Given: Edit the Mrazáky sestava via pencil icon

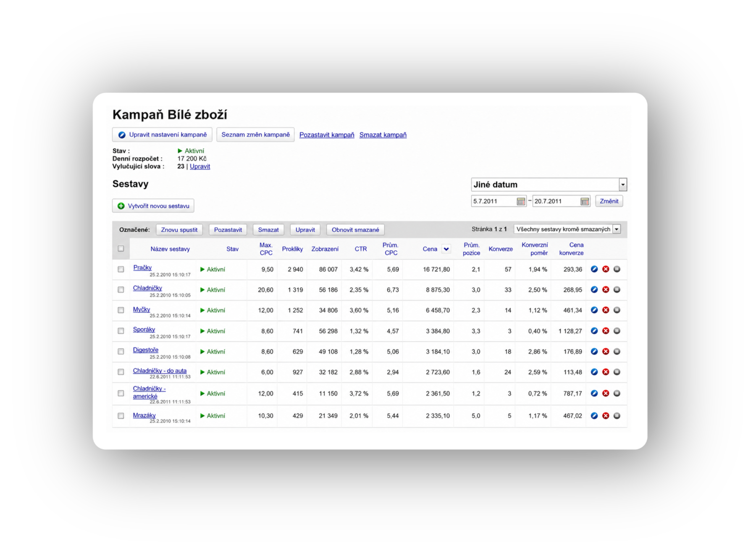Looking at the screenshot, I should coord(594,416).
